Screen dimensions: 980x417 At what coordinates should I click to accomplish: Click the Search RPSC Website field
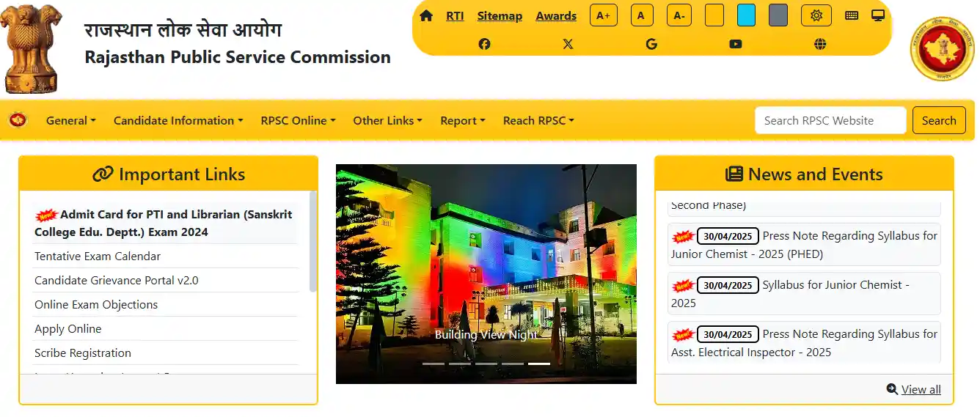pyautogui.click(x=830, y=121)
